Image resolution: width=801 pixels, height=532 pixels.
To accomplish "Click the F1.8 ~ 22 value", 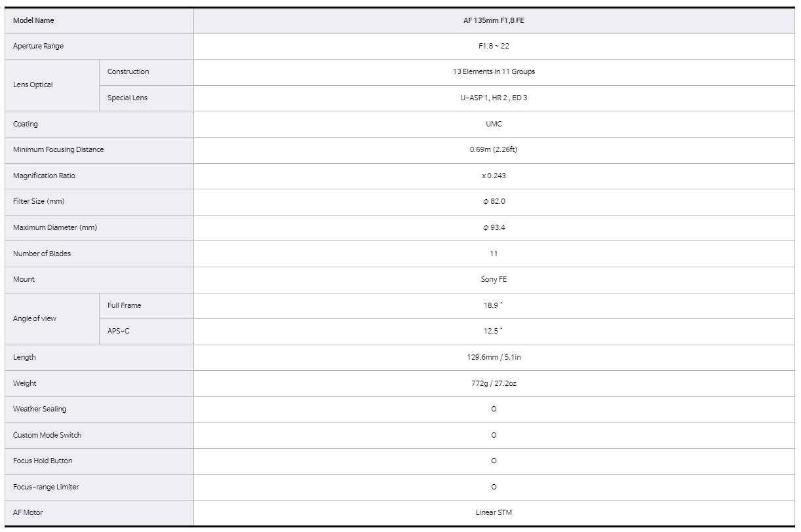I will point(494,46).
